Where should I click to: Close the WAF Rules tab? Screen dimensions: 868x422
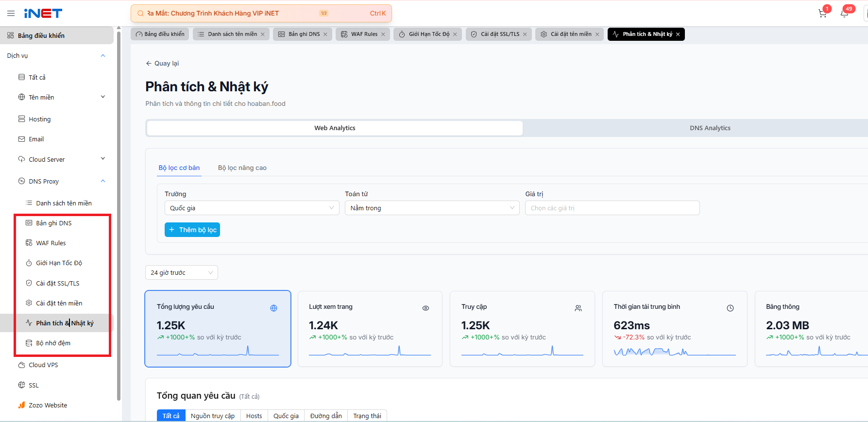pyautogui.click(x=383, y=34)
